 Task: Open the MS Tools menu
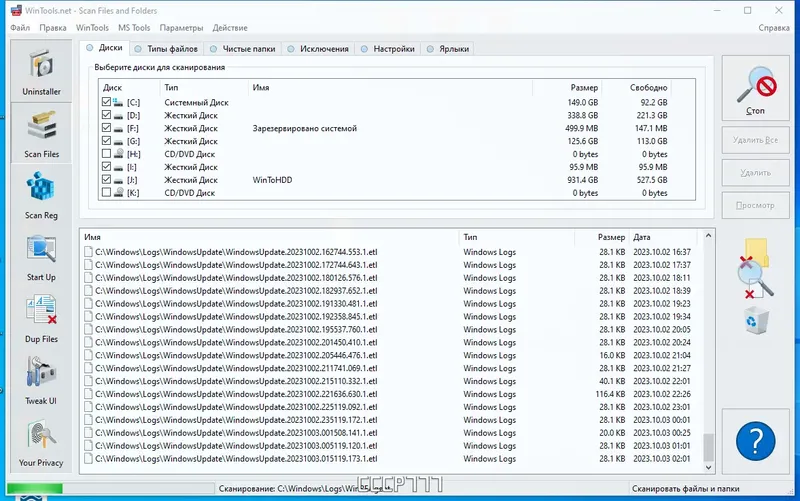[x=134, y=28]
